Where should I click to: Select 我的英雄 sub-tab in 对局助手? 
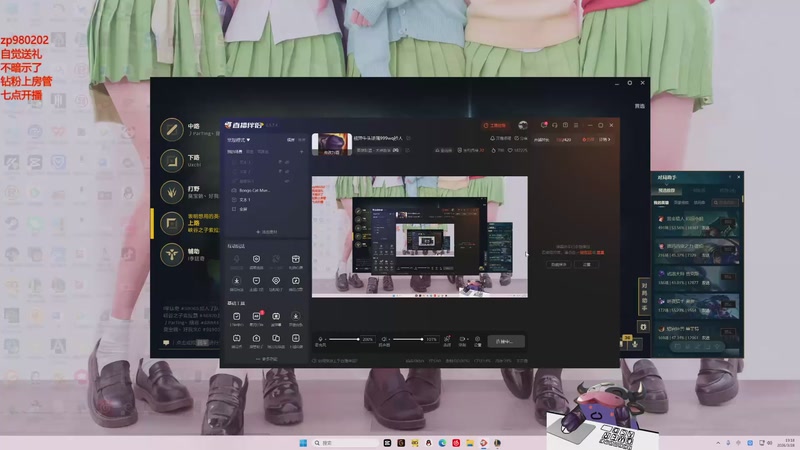[x=661, y=203]
